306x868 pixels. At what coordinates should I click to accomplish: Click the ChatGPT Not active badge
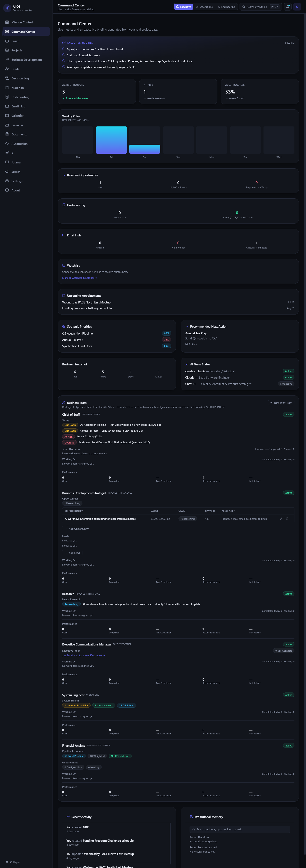pyautogui.click(x=286, y=384)
